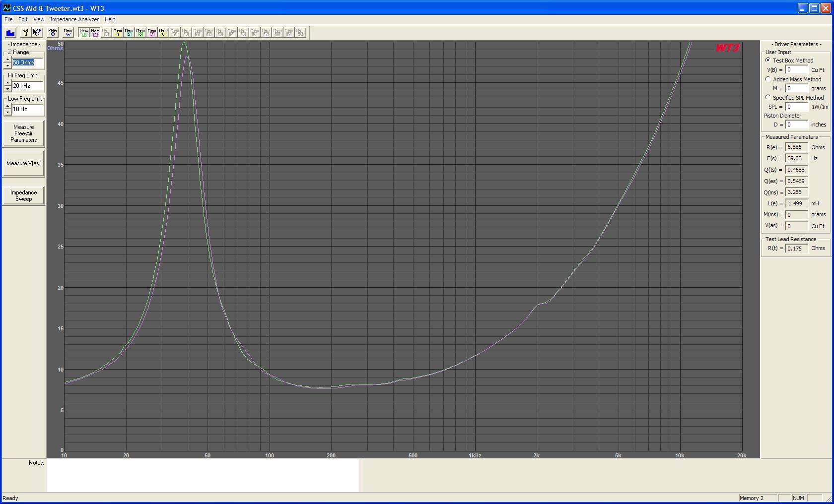Image resolution: width=834 pixels, height=504 pixels.
Task: Start an Impedance Sweep
Action: click(x=23, y=195)
